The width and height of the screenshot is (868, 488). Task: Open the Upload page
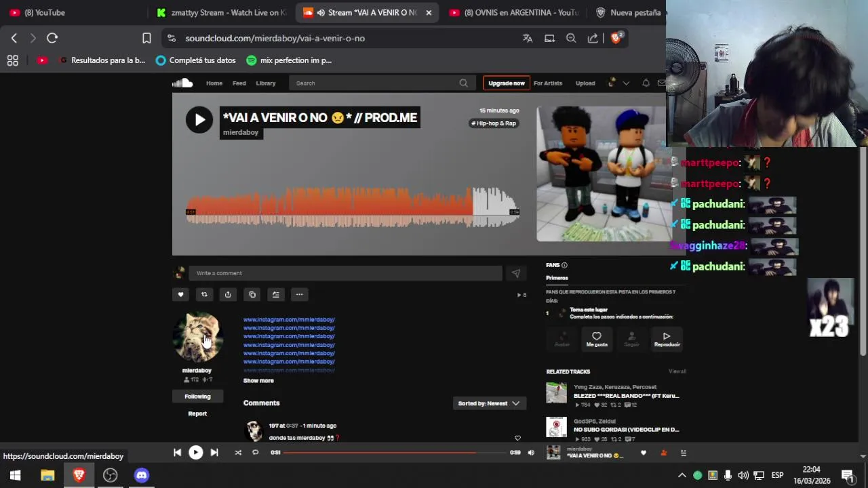585,83
